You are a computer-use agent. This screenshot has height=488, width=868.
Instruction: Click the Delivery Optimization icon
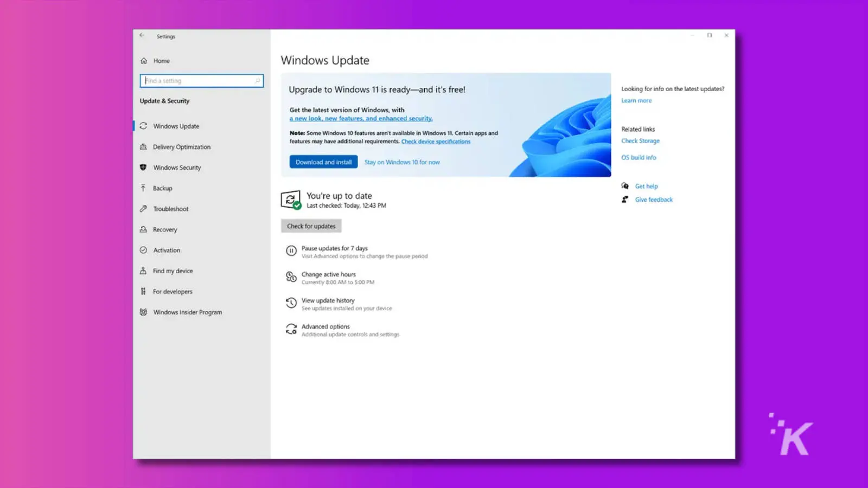click(143, 147)
